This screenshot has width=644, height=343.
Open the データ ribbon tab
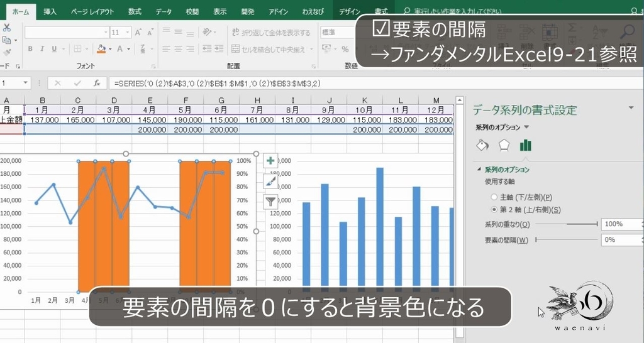tap(164, 12)
